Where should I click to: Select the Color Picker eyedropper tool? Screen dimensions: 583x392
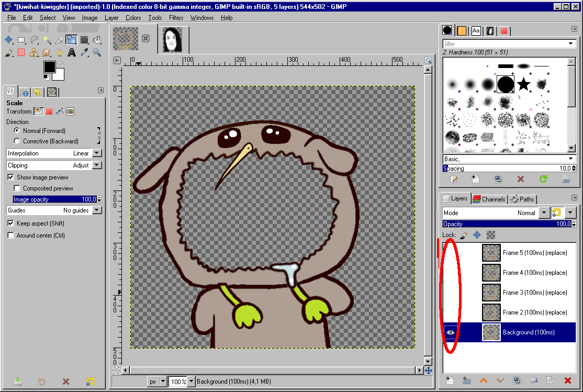pyautogui.click(x=84, y=52)
